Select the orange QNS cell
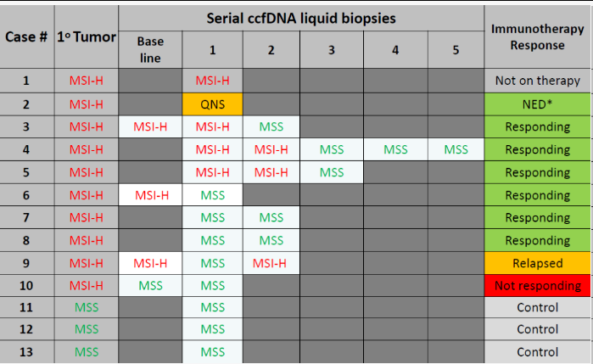 212,104
